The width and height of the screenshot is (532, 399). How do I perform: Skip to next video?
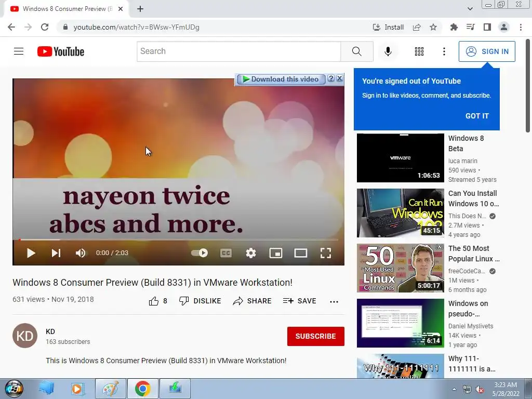(56, 253)
